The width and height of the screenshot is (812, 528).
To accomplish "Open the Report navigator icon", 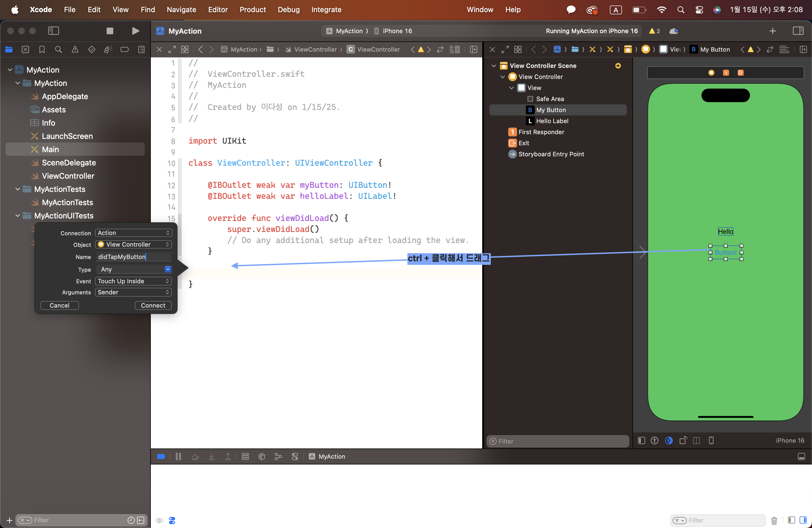I will coord(141,49).
